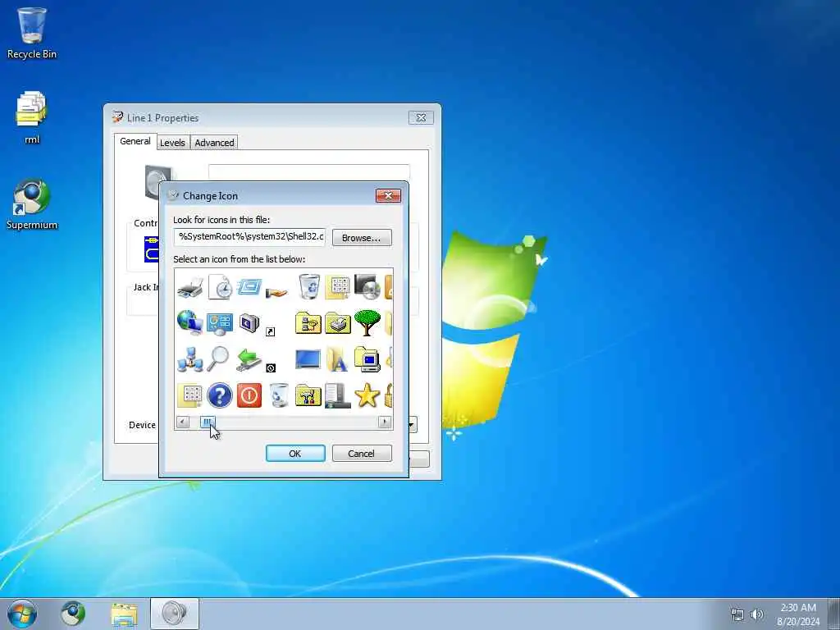Cancel the Change Icon dialog
The height and width of the screenshot is (630, 840).
[x=362, y=453]
